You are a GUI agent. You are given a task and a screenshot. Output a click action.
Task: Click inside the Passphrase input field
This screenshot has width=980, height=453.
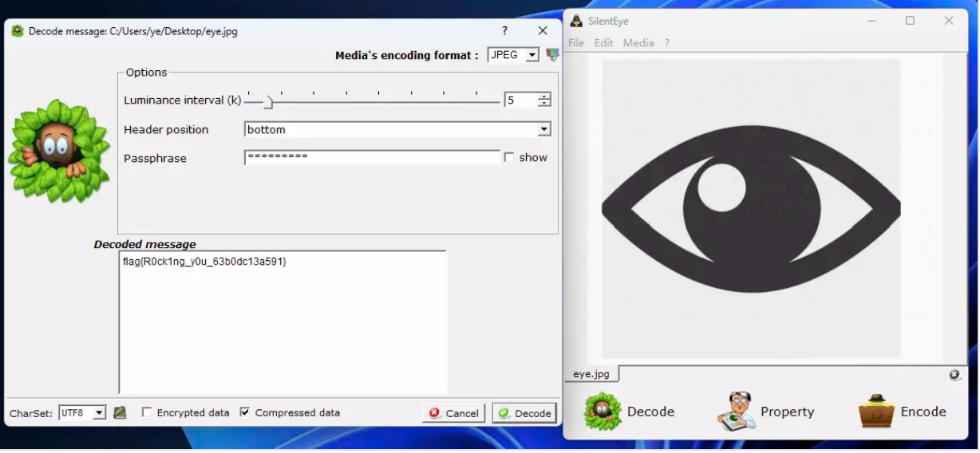coord(372,158)
